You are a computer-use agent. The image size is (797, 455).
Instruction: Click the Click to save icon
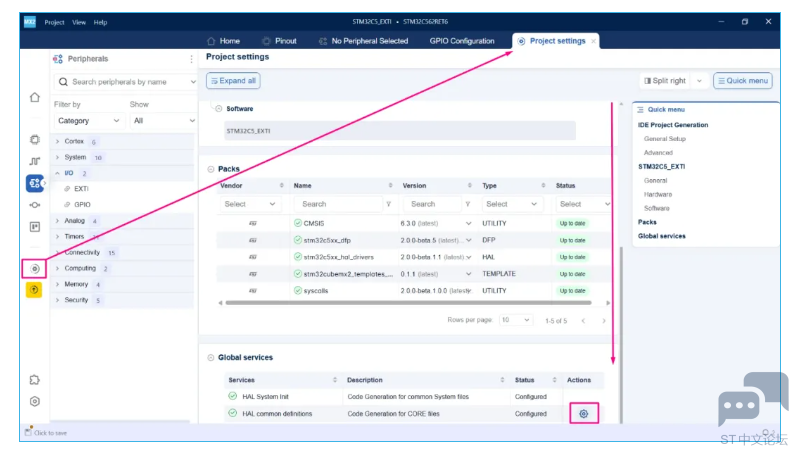pyautogui.click(x=28, y=432)
